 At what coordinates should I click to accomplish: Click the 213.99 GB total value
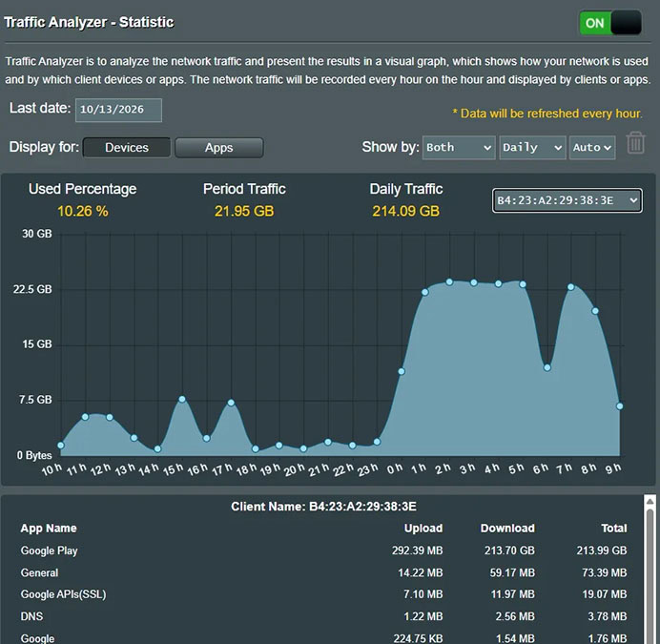coord(602,551)
